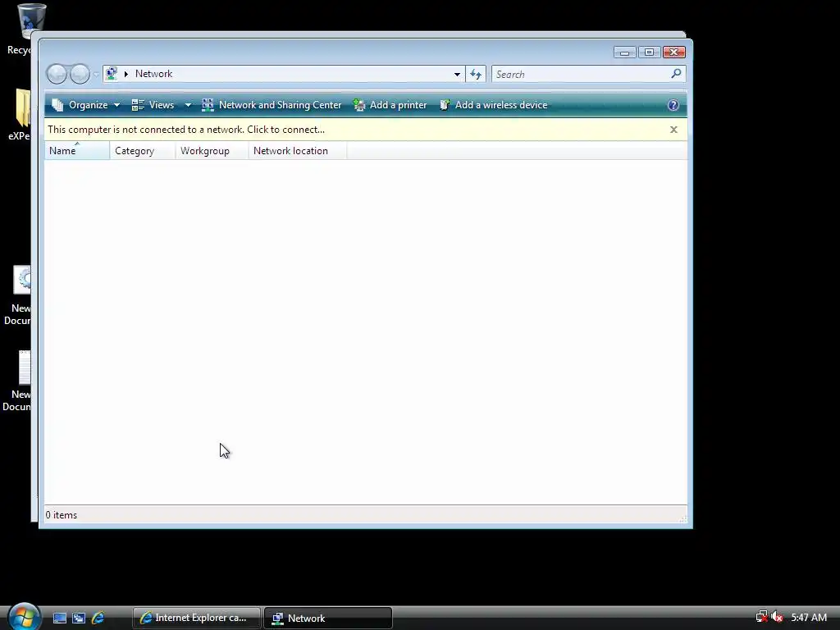Sort by the Workgroup column header
Viewport: 840px width, 630px height.
click(212, 151)
